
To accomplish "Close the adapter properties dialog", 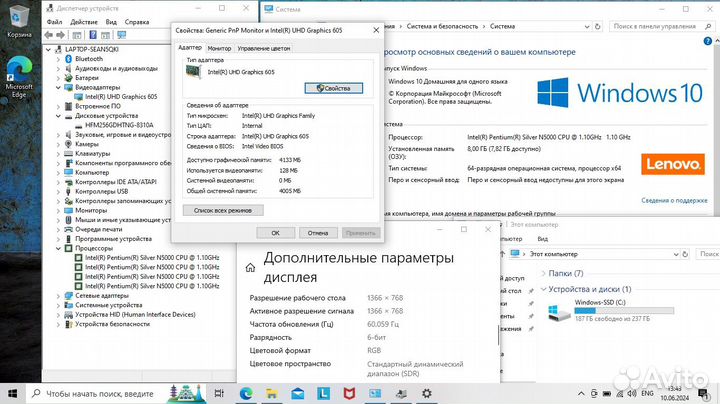I will point(376,30).
